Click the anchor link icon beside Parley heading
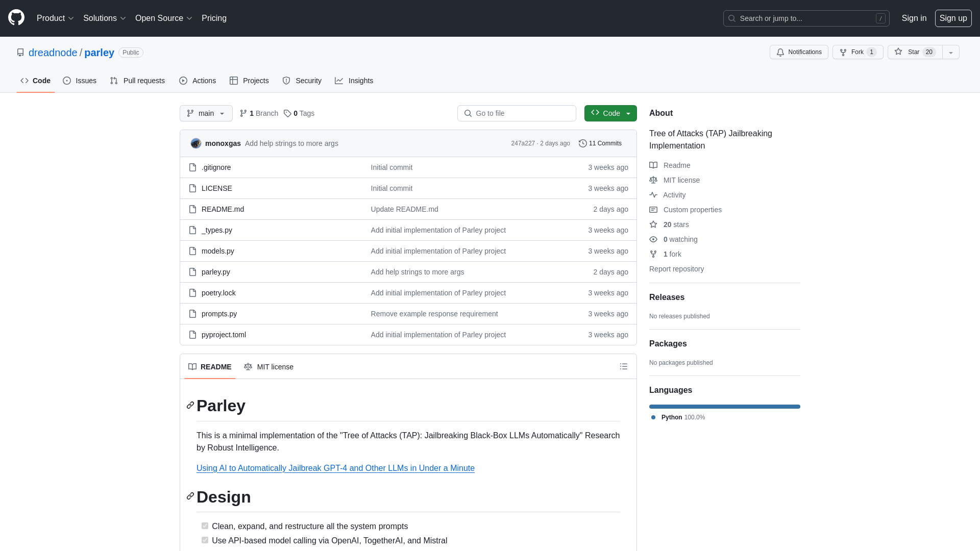This screenshot has width=980, height=551. 190,405
